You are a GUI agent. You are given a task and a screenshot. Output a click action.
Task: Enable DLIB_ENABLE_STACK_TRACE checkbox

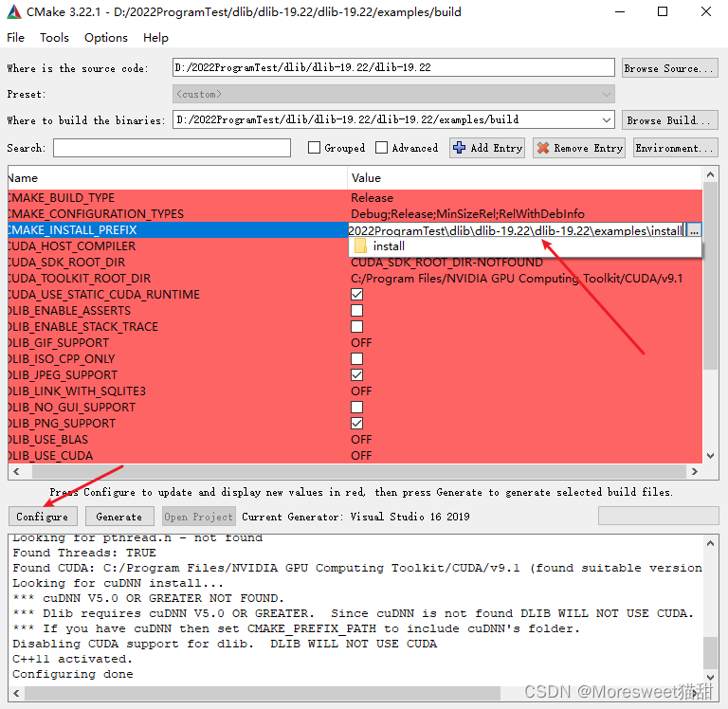tap(357, 326)
